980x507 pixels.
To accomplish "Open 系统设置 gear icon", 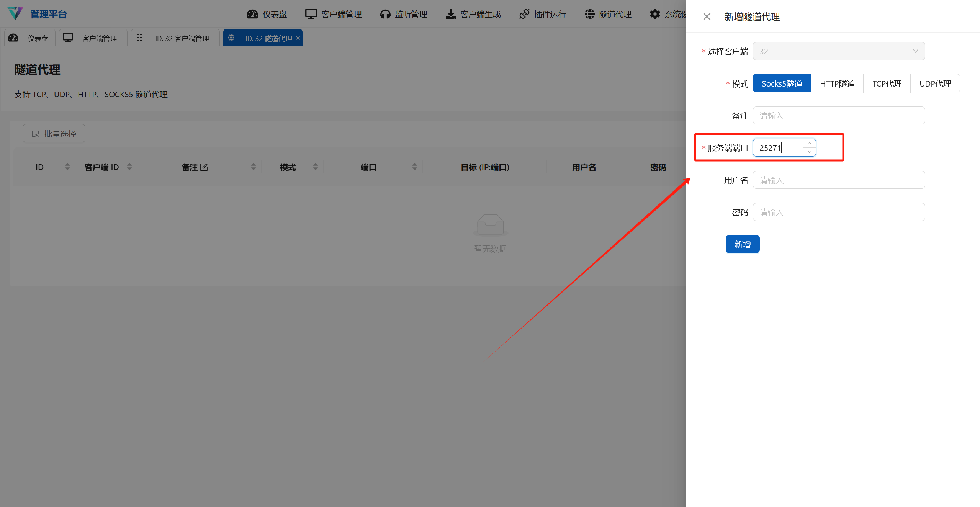I will [654, 14].
